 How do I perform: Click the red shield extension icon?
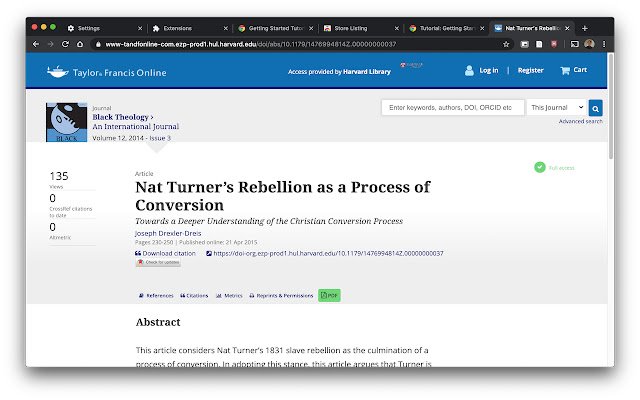click(554, 44)
